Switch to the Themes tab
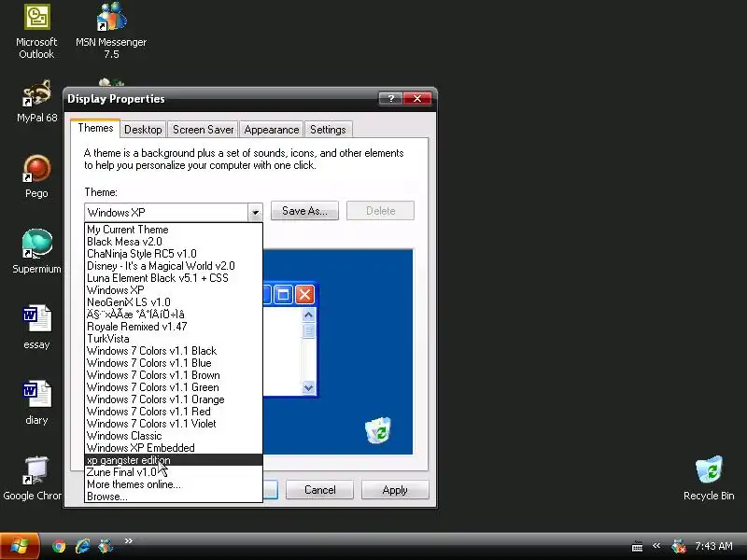 96,128
